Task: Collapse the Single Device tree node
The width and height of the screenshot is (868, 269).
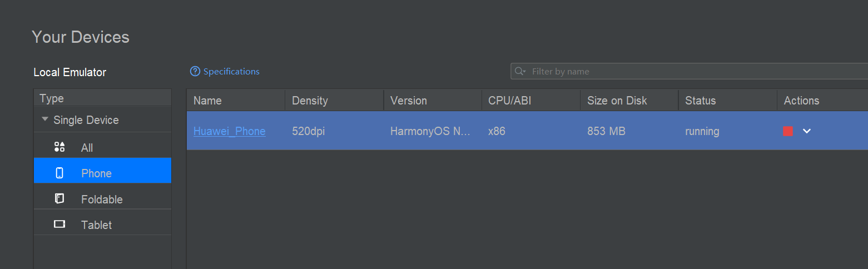Action: point(44,119)
